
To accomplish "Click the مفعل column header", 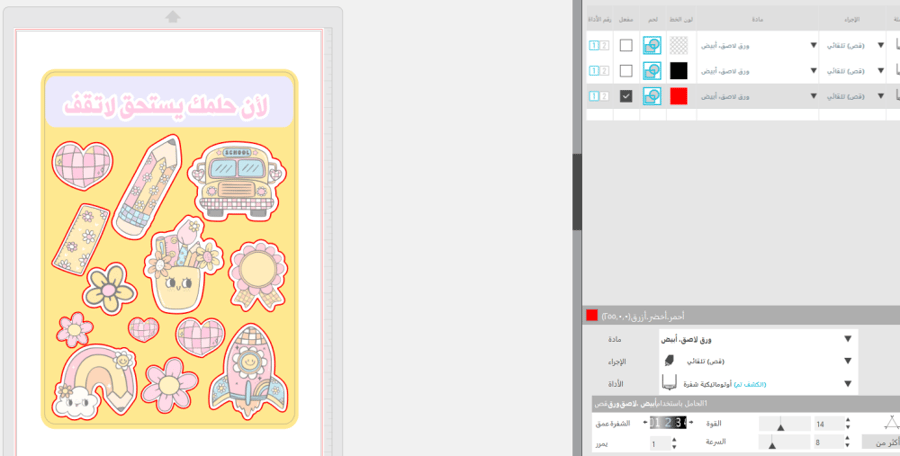I will click(626, 20).
